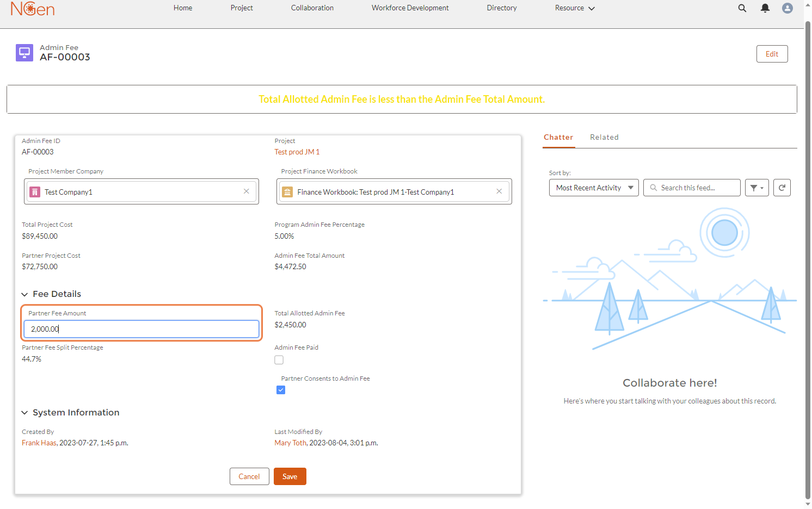Click the Edit button
Image resolution: width=812 pixels, height=509 pixels.
click(x=772, y=54)
